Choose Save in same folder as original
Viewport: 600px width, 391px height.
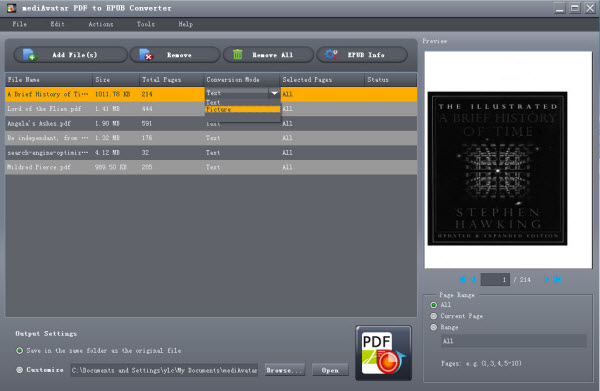click(20, 350)
